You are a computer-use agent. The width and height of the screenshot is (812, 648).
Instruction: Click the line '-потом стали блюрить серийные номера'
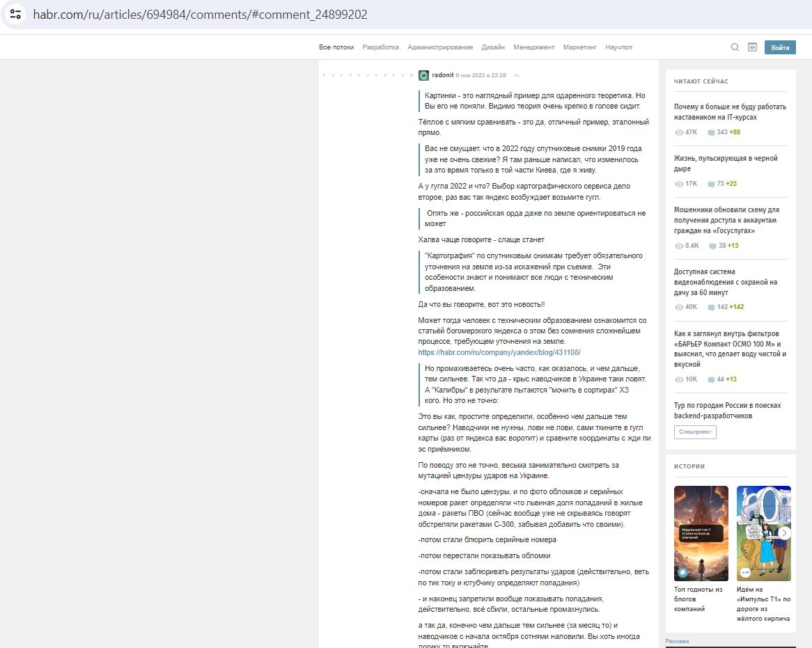point(487,540)
